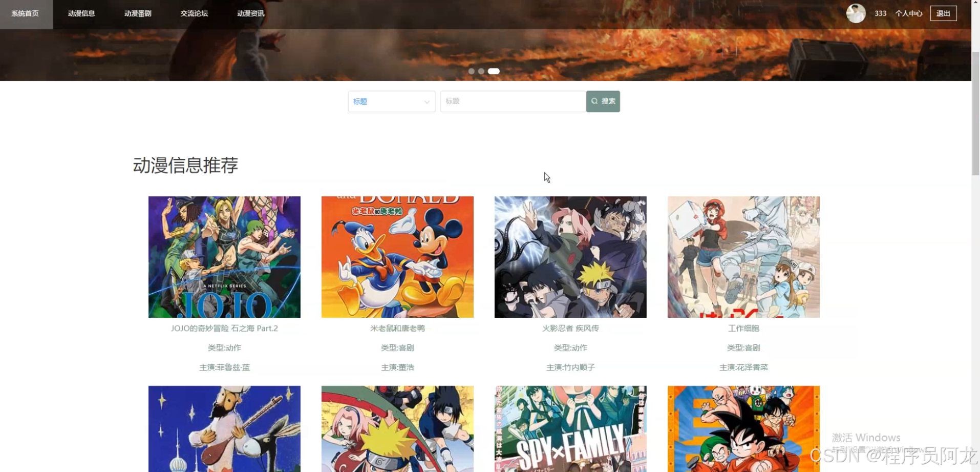980x472 pixels.
Task: Open the 工作细胞 poster thumbnail
Action: (743, 257)
